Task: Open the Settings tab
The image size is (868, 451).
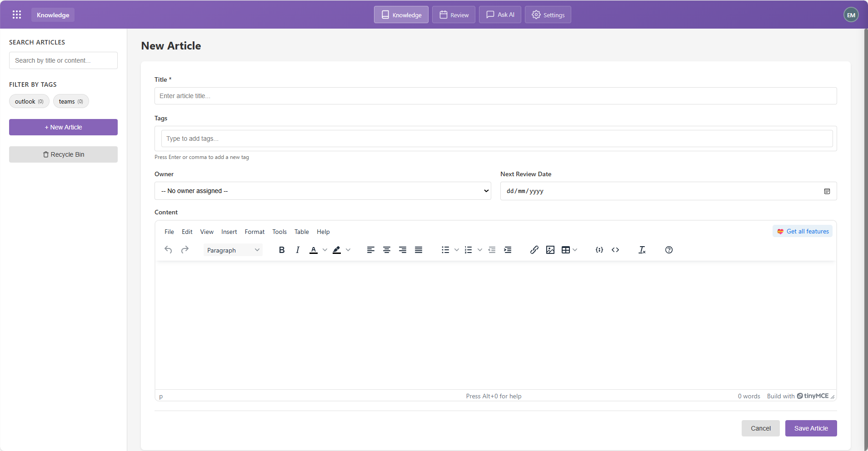Action: tap(548, 15)
